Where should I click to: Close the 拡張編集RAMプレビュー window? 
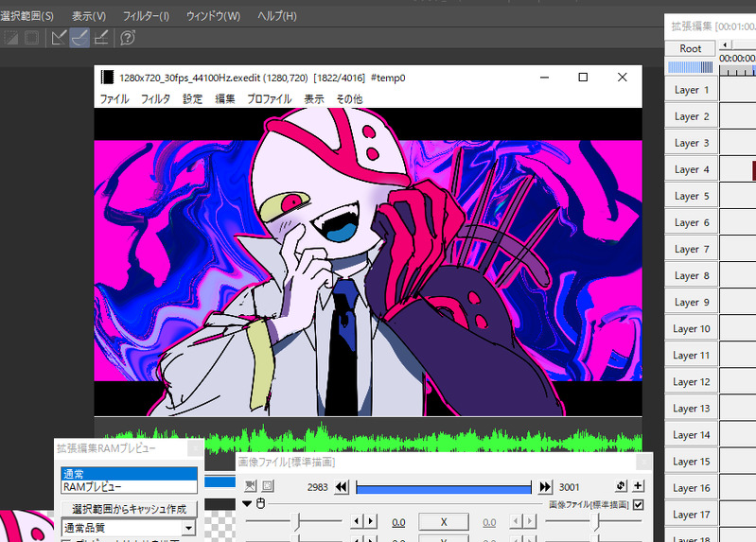tap(195, 448)
